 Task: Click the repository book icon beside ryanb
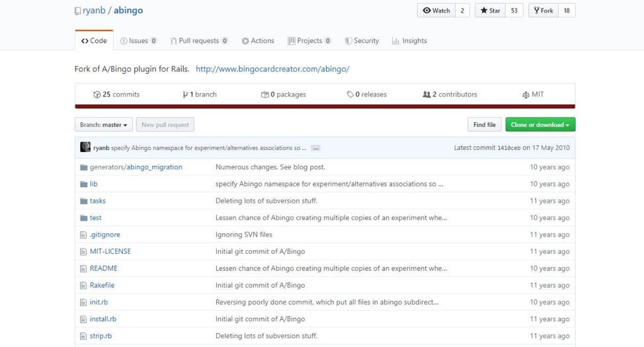point(77,11)
